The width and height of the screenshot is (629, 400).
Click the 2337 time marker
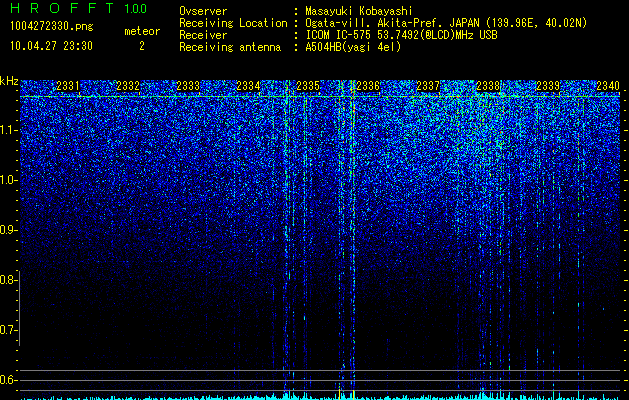[428, 86]
